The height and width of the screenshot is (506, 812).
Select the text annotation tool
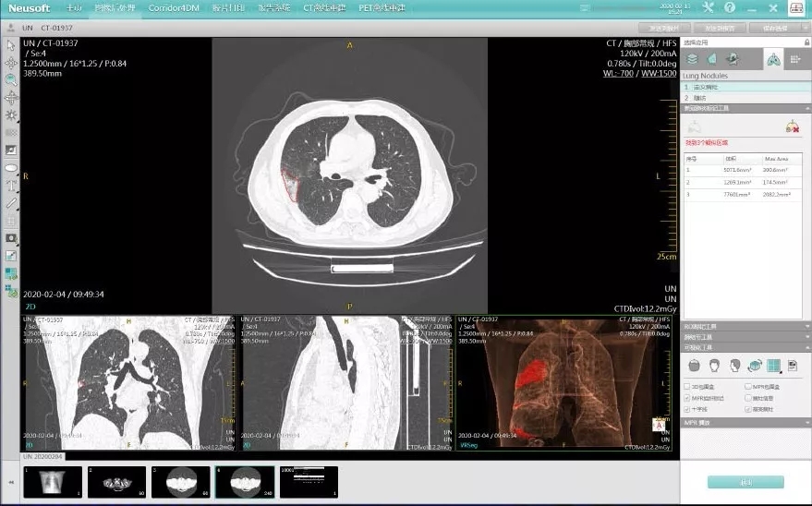(11, 186)
